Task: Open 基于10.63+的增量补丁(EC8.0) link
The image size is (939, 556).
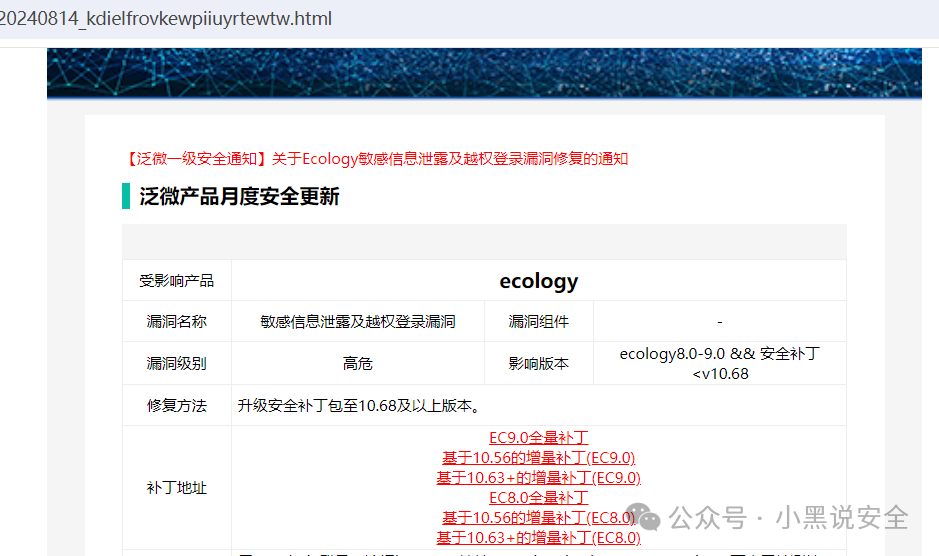Action: (538, 537)
